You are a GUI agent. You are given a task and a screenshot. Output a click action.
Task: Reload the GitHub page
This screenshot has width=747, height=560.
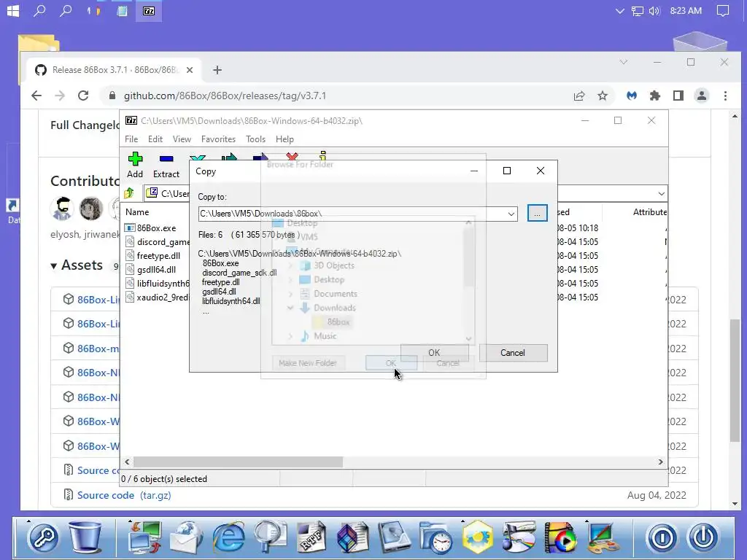[83, 96]
